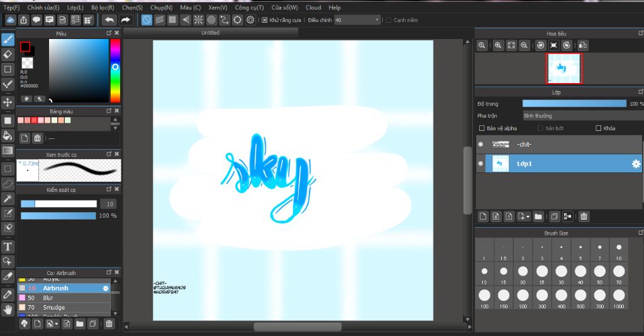Image resolution: width=644 pixels, height=336 pixels.
Task: Toggle Khử răng cưa anti-aliasing checkbox
Action: 265,20
